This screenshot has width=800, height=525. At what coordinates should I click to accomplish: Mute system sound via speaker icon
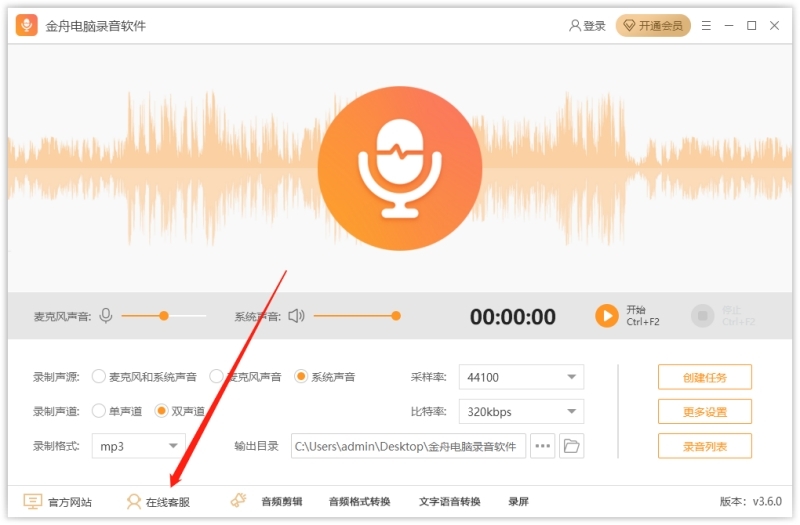(x=296, y=316)
